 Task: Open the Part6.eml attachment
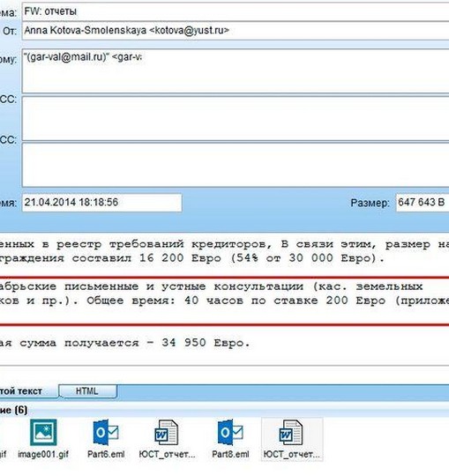pyautogui.click(x=106, y=439)
